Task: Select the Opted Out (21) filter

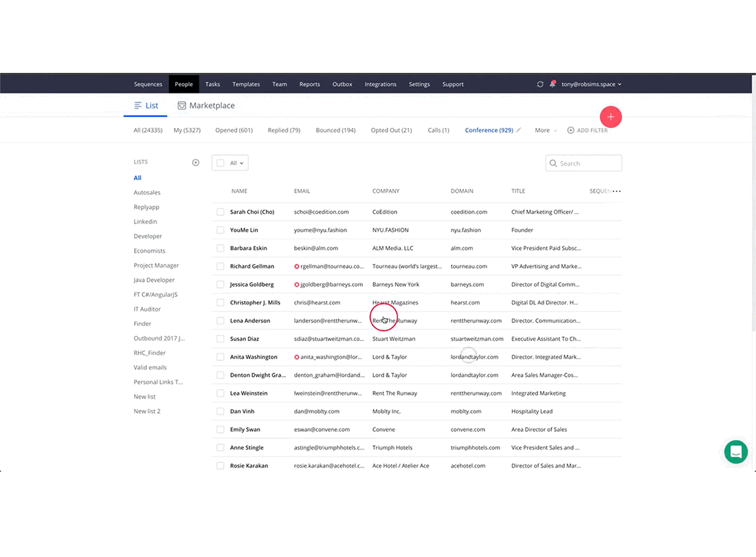Action: [x=392, y=130]
